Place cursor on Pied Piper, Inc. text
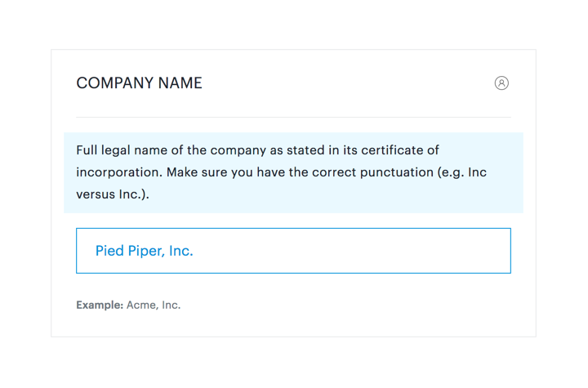Image resolution: width=588 pixels, height=388 pixels. (144, 251)
